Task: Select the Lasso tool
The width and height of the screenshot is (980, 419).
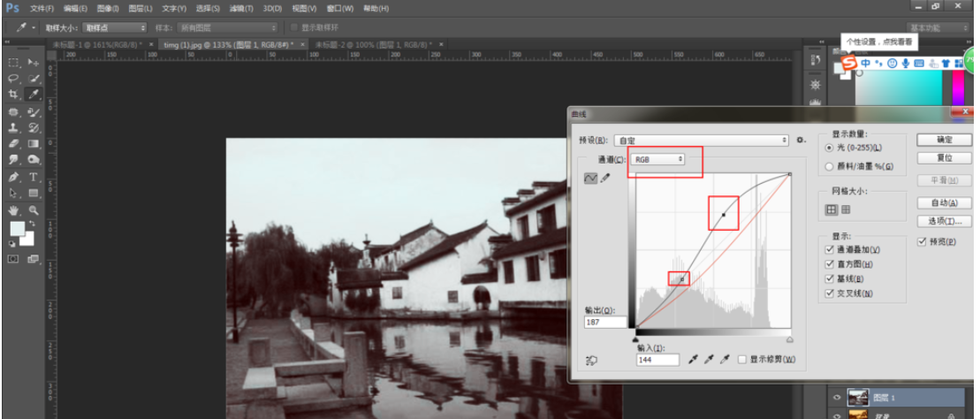Action: pyautogui.click(x=14, y=79)
